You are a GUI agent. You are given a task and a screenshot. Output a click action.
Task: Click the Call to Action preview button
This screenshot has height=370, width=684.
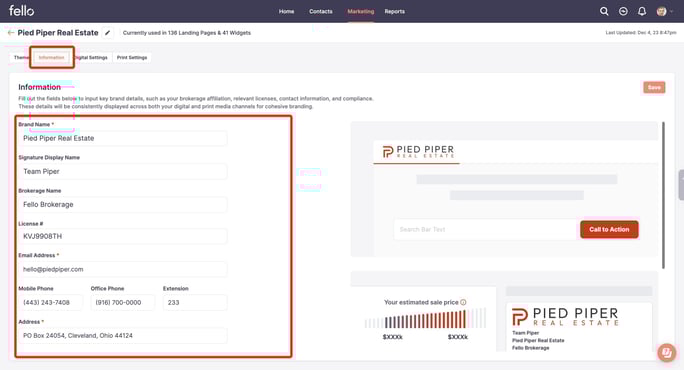609,230
